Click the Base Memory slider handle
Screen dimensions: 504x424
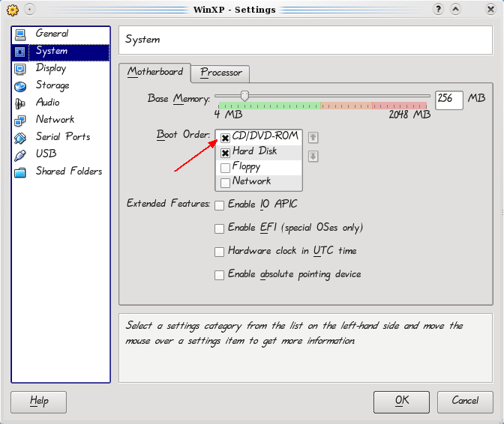point(245,96)
